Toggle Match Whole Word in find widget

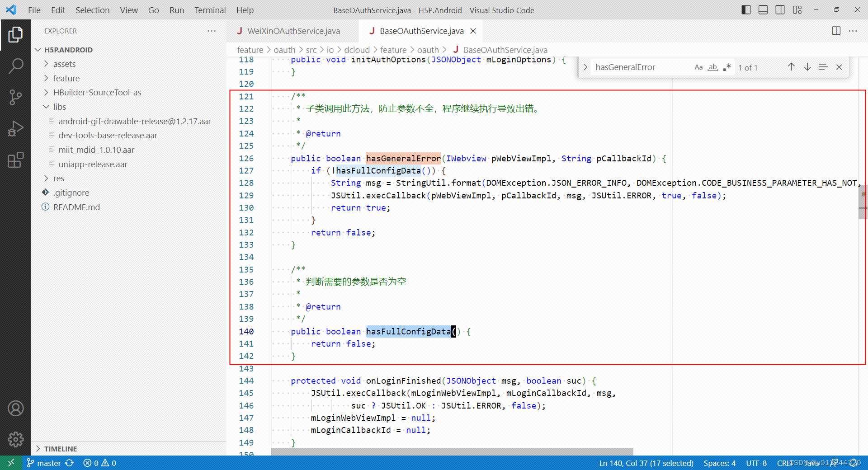tap(713, 67)
